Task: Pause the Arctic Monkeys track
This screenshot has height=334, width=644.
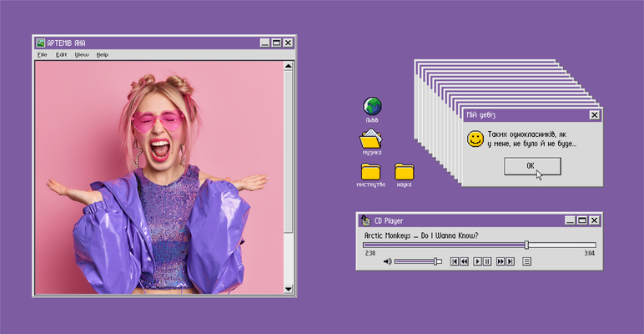Action: (x=487, y=261)
